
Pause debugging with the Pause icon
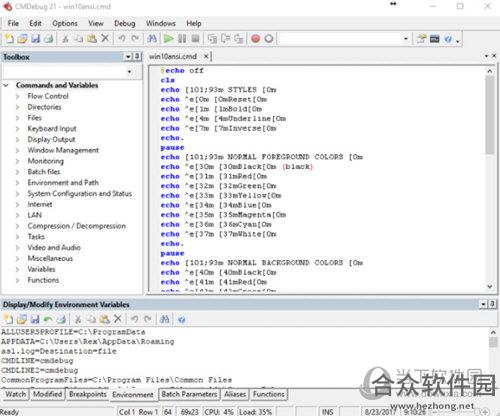(182, 39)
